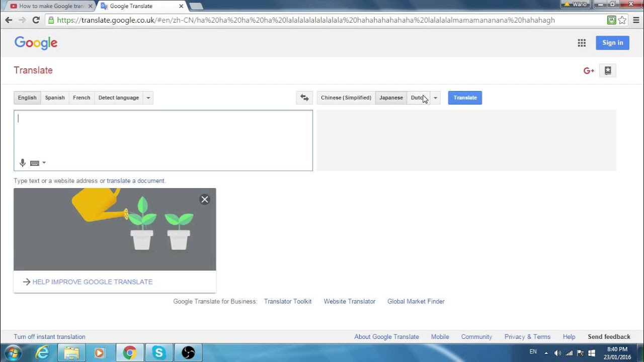Open OBS from the taskbar

pos(188,352)
